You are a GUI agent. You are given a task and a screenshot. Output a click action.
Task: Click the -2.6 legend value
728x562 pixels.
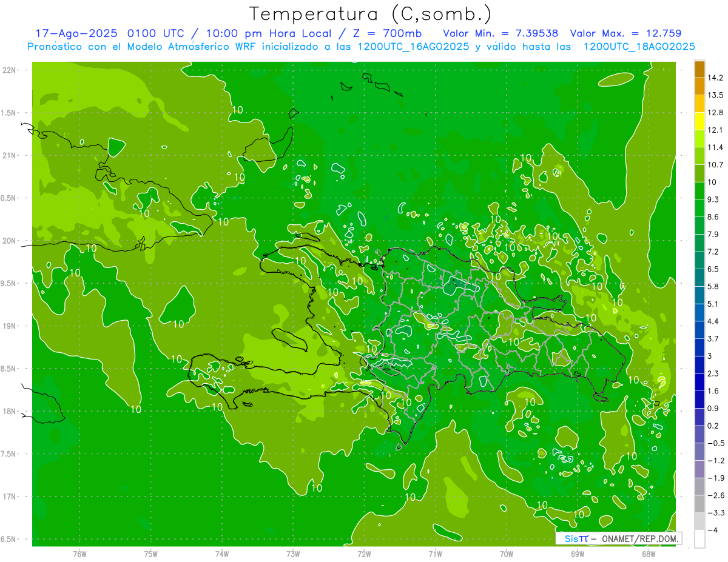point(715,495)
